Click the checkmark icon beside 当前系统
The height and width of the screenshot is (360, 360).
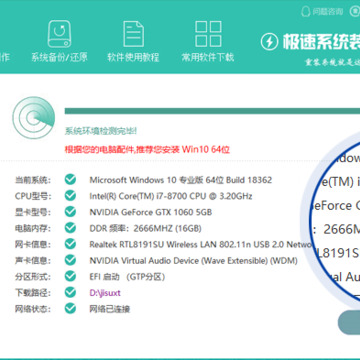tap(70, 180)
